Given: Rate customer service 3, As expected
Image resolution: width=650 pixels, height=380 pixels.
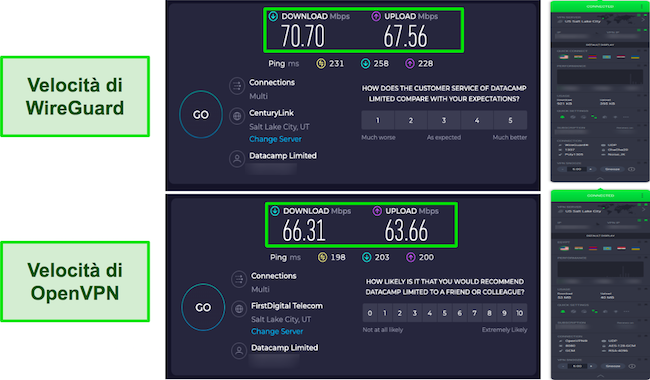Looking at the screenshot, I should click(444, 120).
